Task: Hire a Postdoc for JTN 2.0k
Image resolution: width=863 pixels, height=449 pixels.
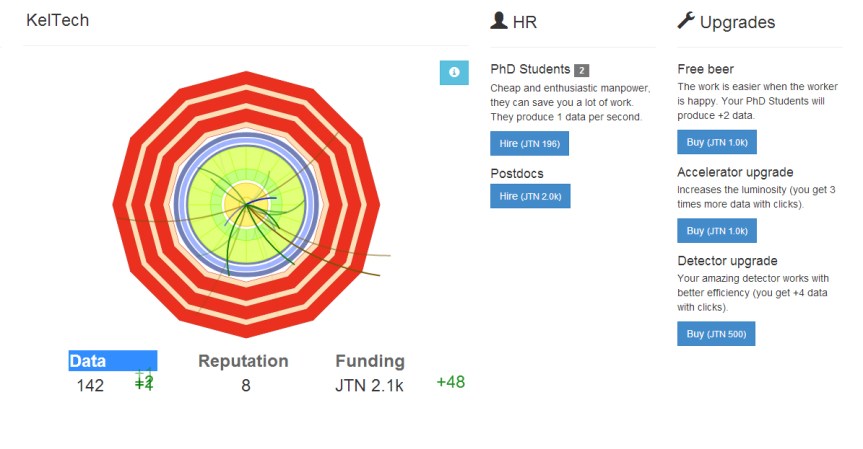Action: point(529,196)
